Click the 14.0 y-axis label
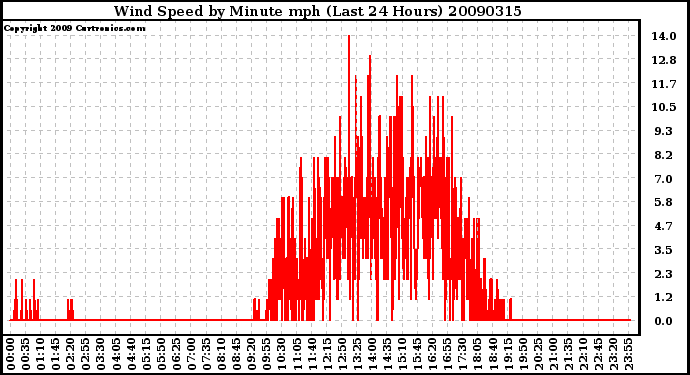The width and height of the screenshot is (690, 375). pyautogui.click(x=664, y=36)
